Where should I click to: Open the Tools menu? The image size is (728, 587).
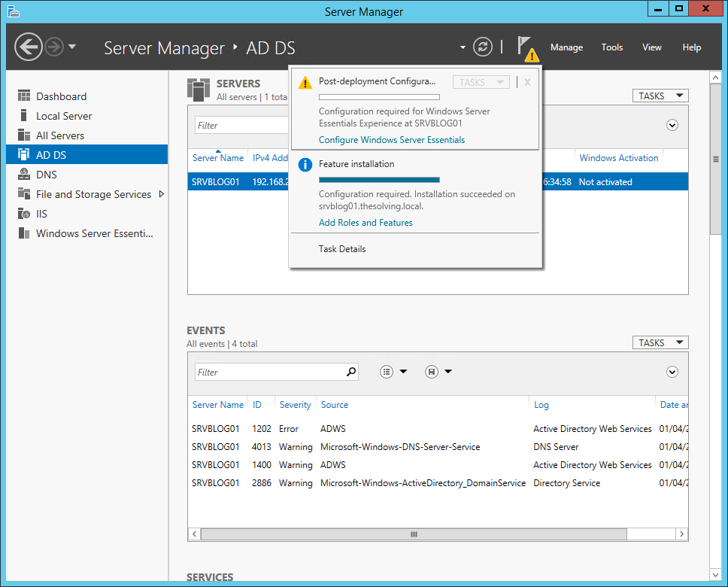pos(612,47)
